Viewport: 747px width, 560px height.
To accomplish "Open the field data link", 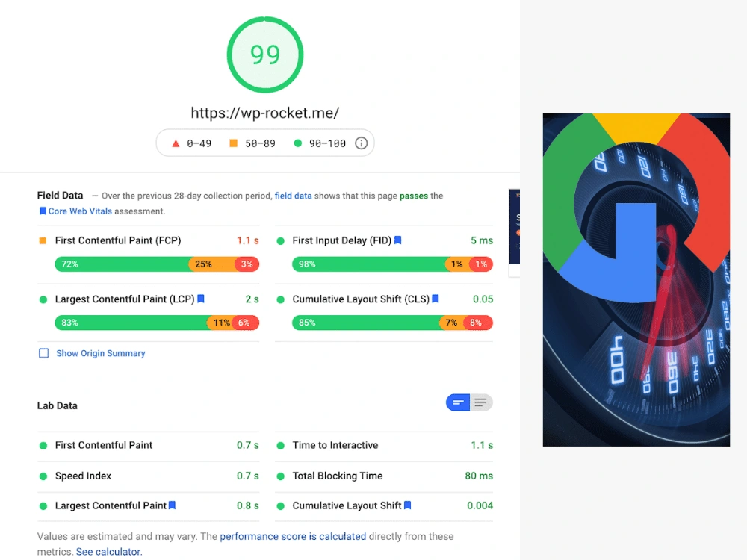I will click(x=293, y=196).
